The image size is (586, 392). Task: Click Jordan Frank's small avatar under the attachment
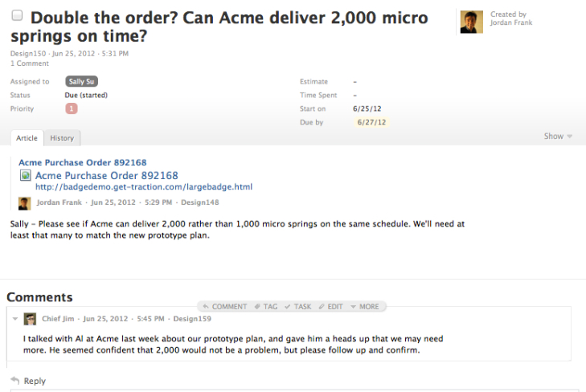[x=24, y=203]
